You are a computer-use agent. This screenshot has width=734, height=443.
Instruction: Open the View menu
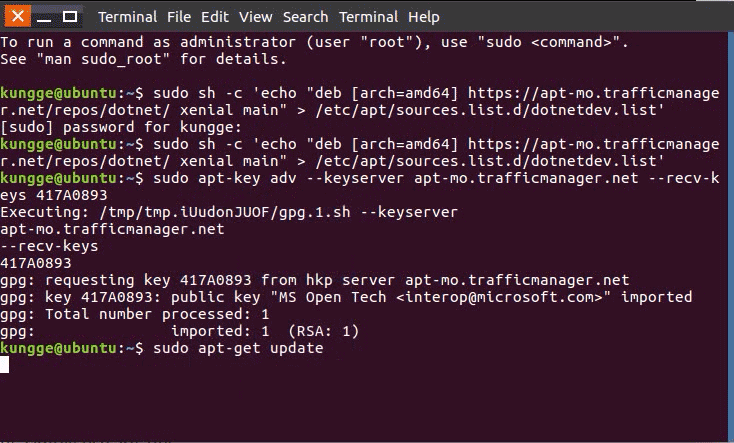(256, 17)
